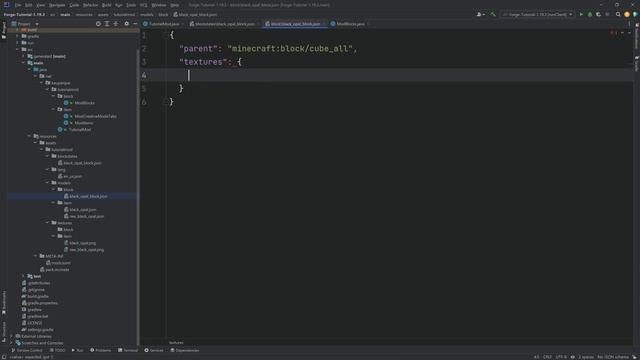Click the Project vertical sidebar tab
Screen dimensions: 640x360
(4, 31)
